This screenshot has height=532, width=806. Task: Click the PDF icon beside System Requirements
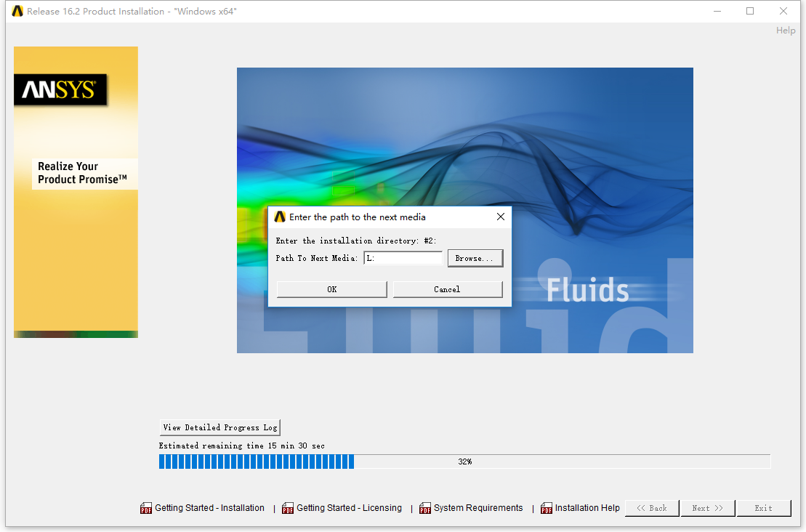click(x=425, y=508)
